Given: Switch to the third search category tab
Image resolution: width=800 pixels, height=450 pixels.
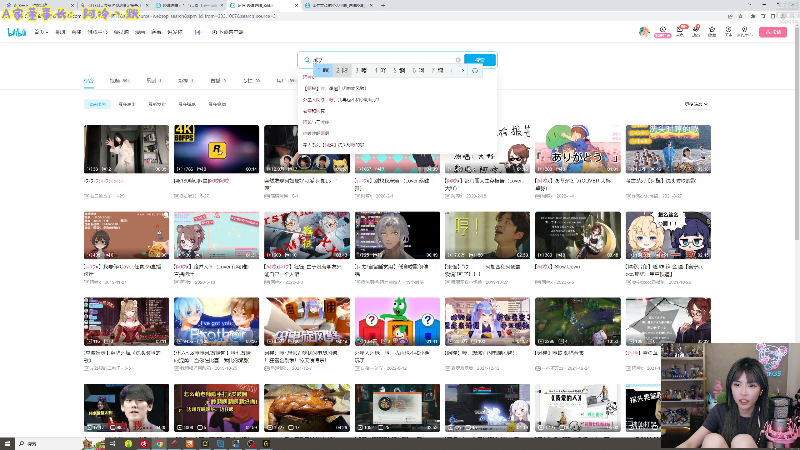Looking at the screenshot, I should [154, 81].
